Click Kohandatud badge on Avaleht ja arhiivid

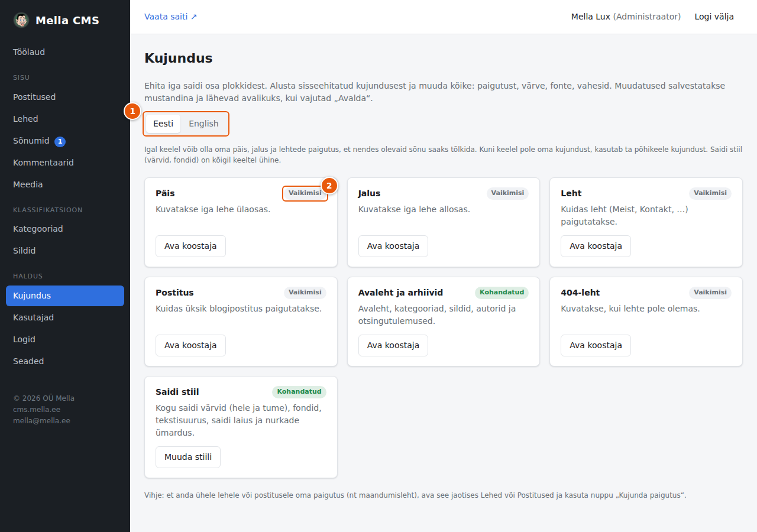pos(502,293)
